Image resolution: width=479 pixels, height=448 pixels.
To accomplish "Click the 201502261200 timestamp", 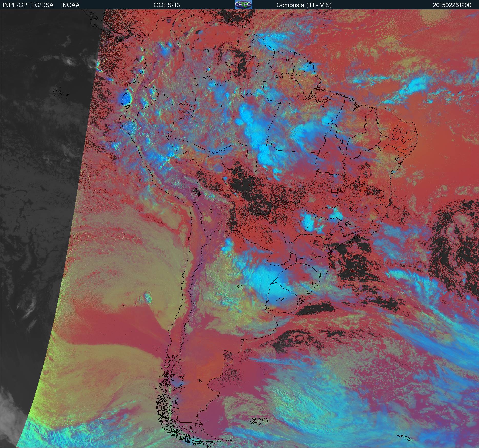I will [452, 5].
